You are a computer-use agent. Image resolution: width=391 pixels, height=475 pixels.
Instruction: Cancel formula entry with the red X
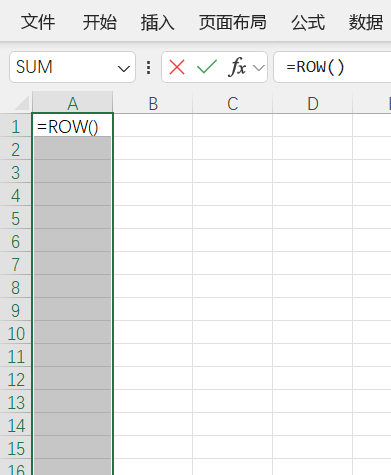click(x=177, y=67)
